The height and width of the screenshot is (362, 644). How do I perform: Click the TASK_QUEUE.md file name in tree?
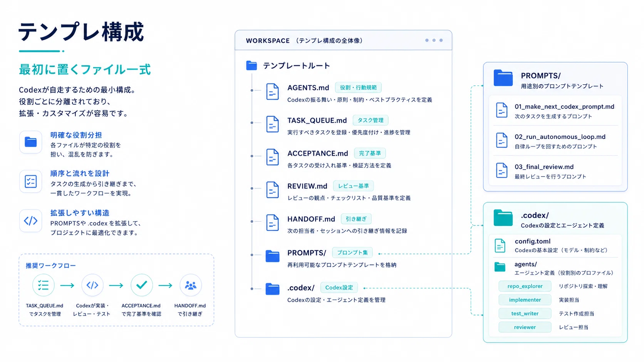click(x=317, y=121)
